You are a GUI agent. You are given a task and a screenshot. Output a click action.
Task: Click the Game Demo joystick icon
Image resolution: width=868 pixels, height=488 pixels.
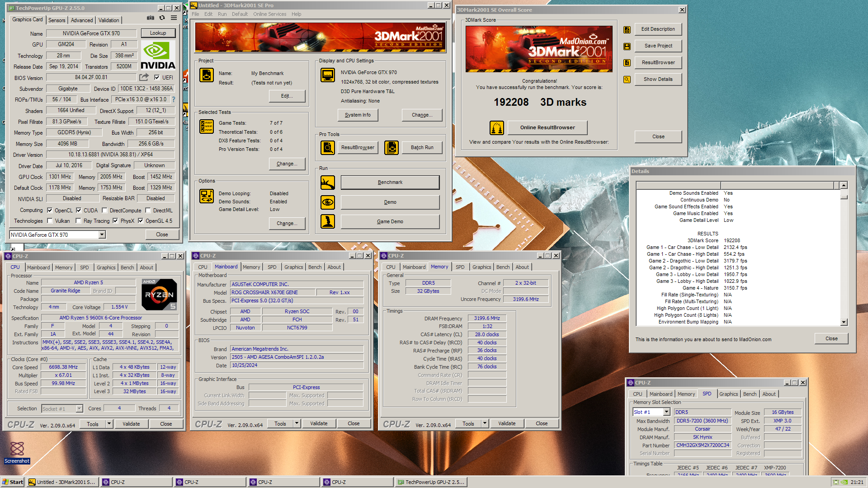pyautogui.click(x=328, y=221)
